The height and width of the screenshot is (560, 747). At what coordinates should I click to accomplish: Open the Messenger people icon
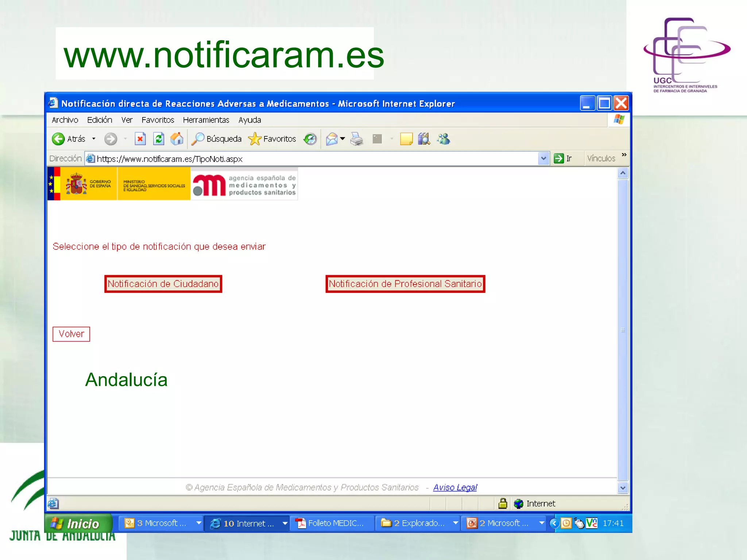444,139
